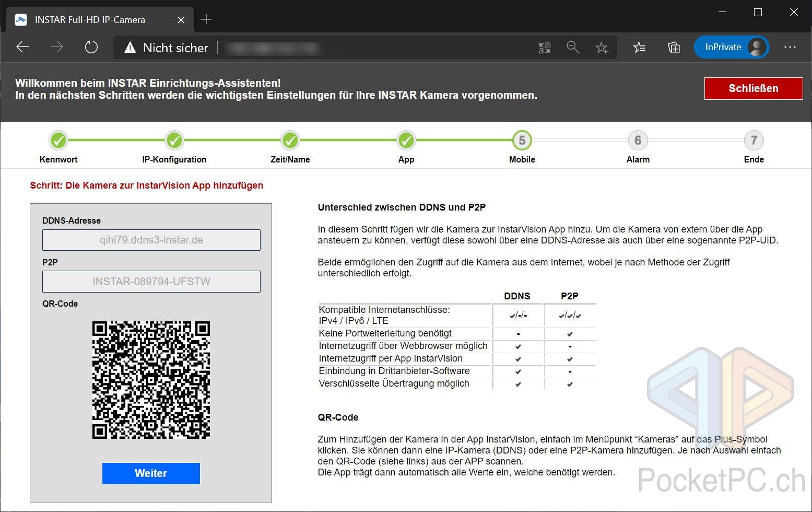The width and height of the screenshot is (812, 512).
Task: Click the InPrivate profile button
Action: pyautogui.click(x=732, y=47)
